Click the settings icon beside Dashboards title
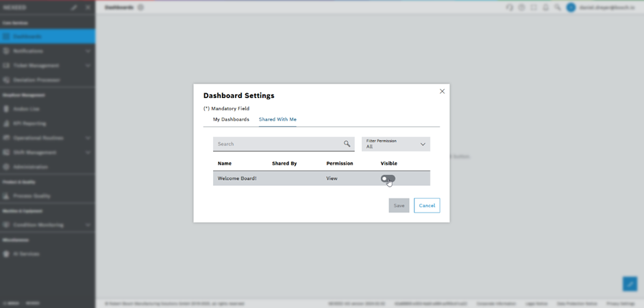Image resolution: width=644 pixels, height=308 pixels. point(141,8)
